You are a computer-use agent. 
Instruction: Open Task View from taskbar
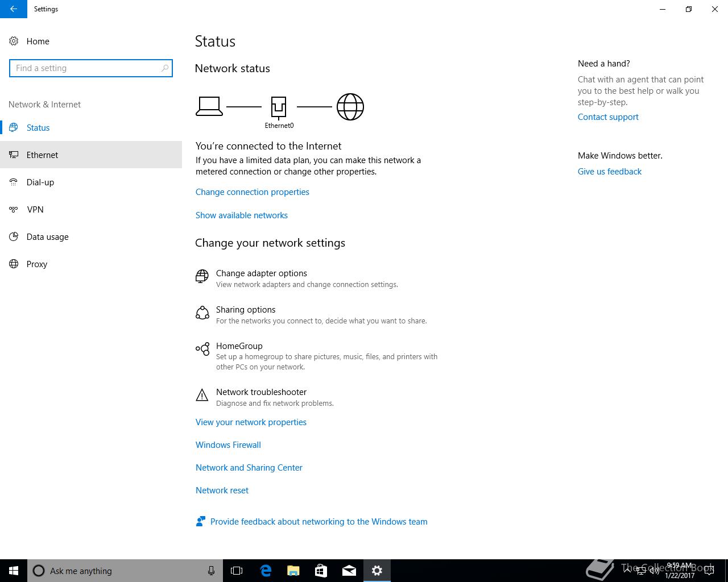(237, 571)
